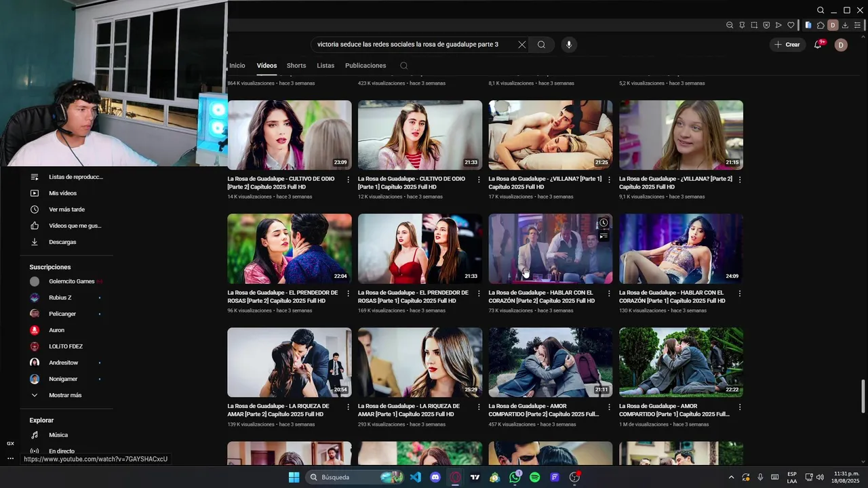Image resolution: width=868 pixels, height=488 pixels.
Task: Click the send/flow arrow icon in toolbar
Action: coord(778,25)
